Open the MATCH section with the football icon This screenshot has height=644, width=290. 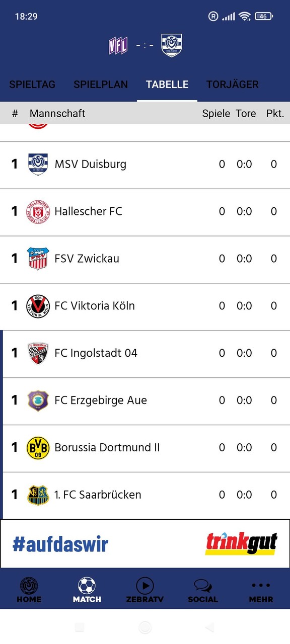(87, 585)
